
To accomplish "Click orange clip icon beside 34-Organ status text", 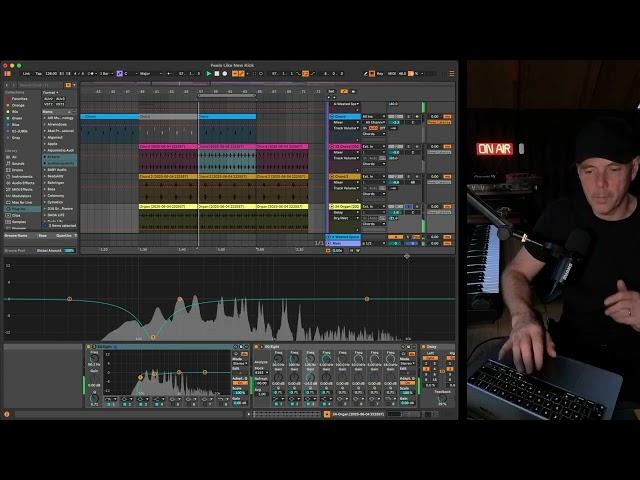I will coord(327,414).
